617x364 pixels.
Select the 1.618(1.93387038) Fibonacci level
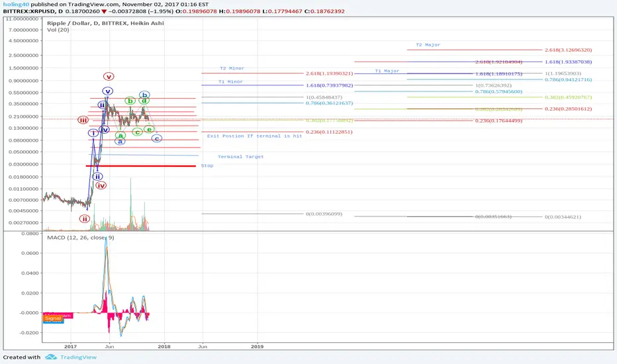pos(568,62)
